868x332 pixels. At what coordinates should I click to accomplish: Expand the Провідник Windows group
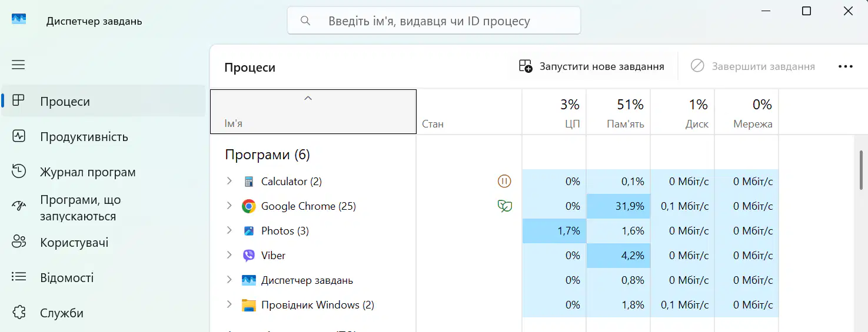tap(230, 305)
